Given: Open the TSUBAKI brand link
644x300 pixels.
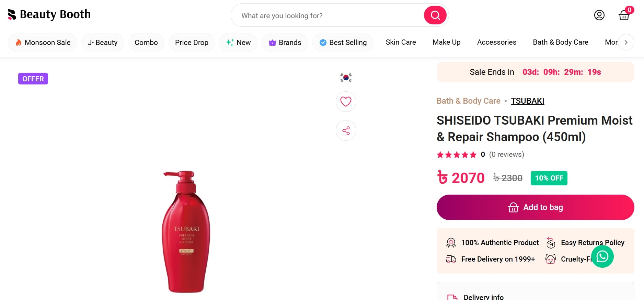Looking at the screenshot, I should [x=527, y=101].
